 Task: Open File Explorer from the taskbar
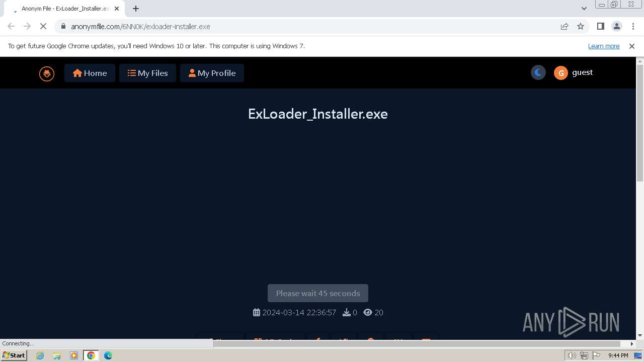[57, 355]
